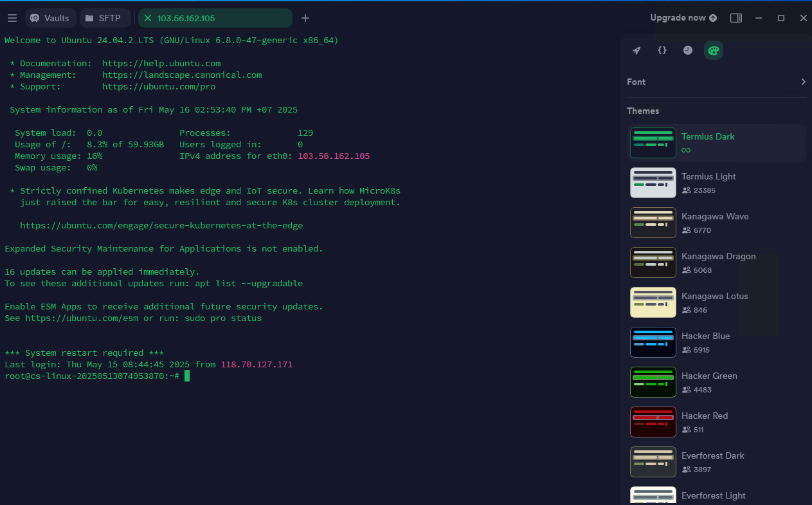Open the curly braces snippets panel
812x505 pixels.
662,50
